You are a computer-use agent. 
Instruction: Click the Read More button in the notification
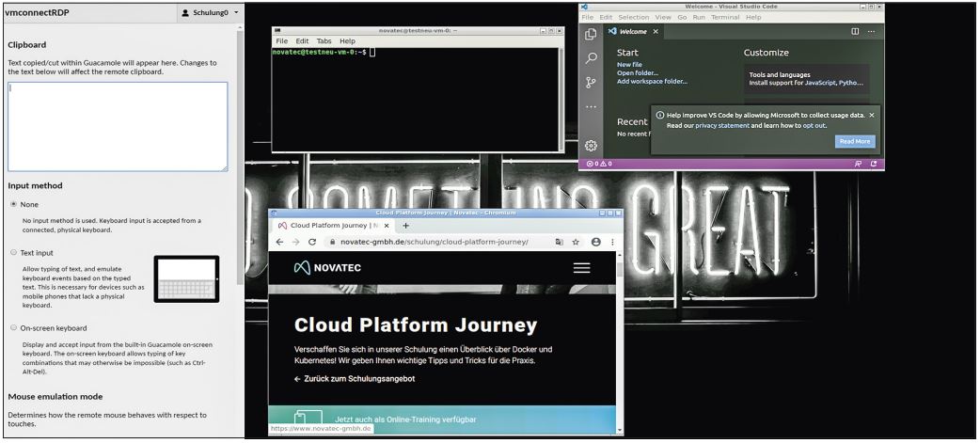(x=854, y=141)
